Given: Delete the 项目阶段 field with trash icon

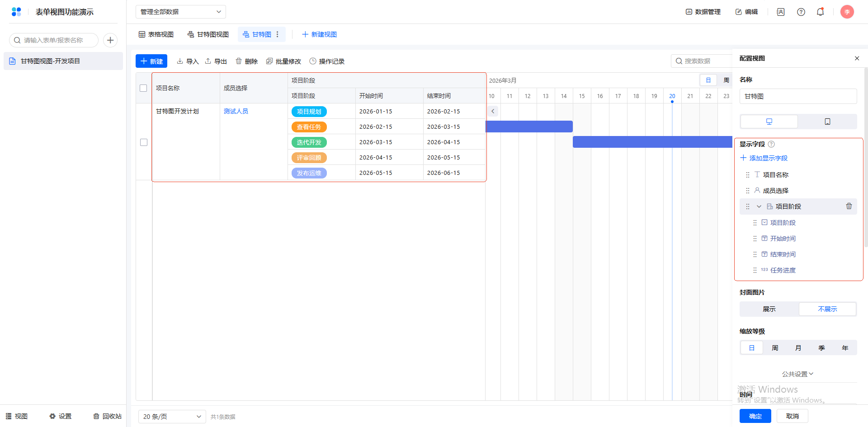Looking at the screenshot, I should point(849,206).
